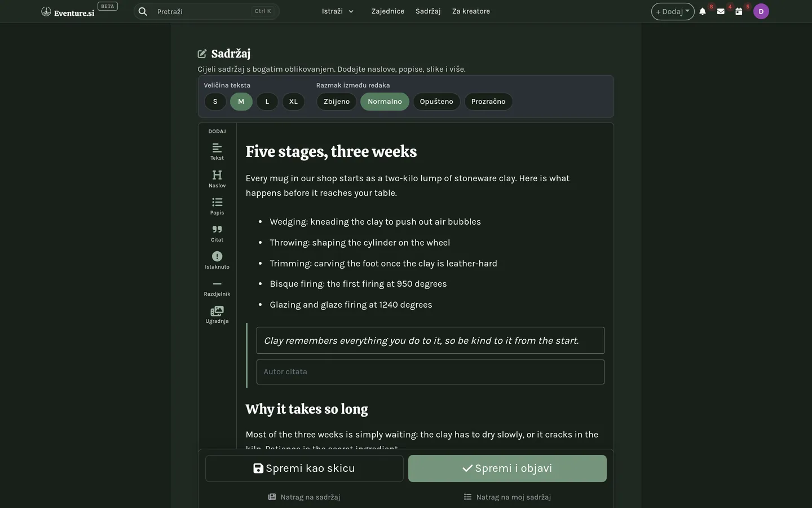Insert a Razdjelnik divider
This screenshot has width=812, height=508.
pyautogui.click(x=217, y=287)
